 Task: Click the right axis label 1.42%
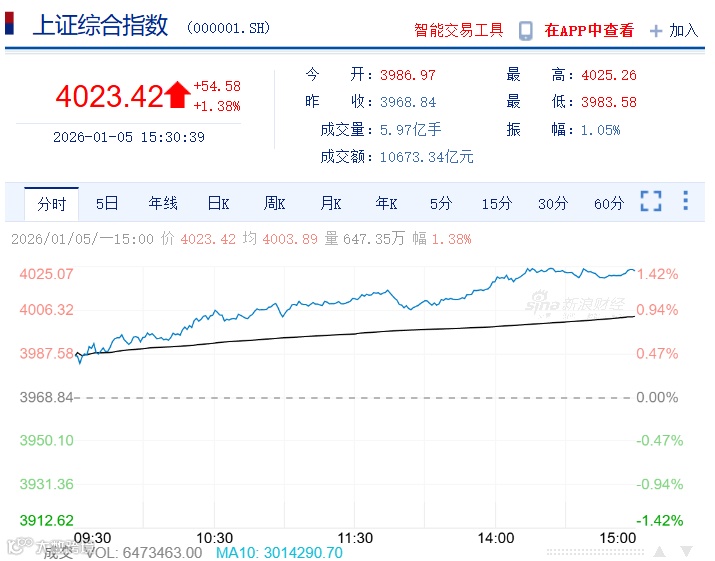coord(657,274)
